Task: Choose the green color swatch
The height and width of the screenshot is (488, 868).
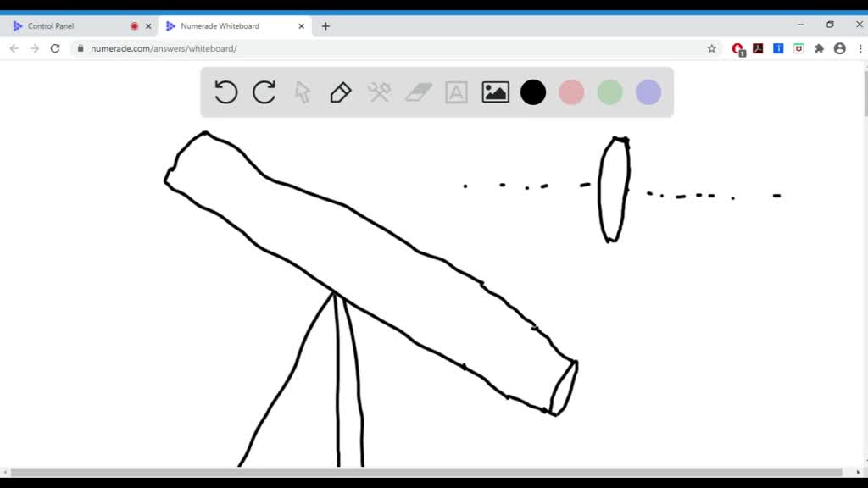Action: pos(609,91)
